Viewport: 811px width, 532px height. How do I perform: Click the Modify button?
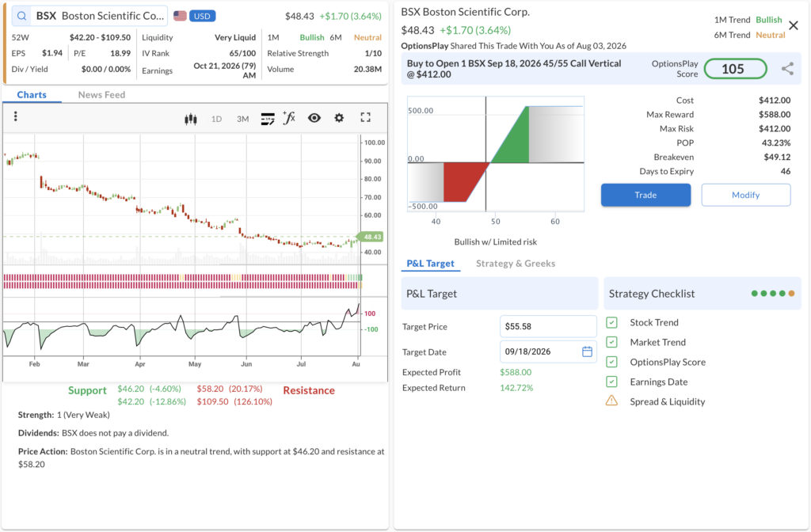pyautogui.click(x=746, y=195)
